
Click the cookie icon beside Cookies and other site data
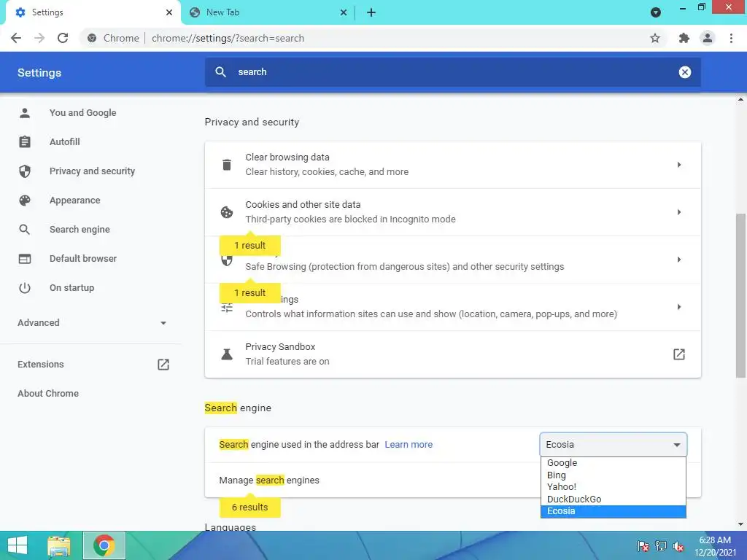coord(227,212)
